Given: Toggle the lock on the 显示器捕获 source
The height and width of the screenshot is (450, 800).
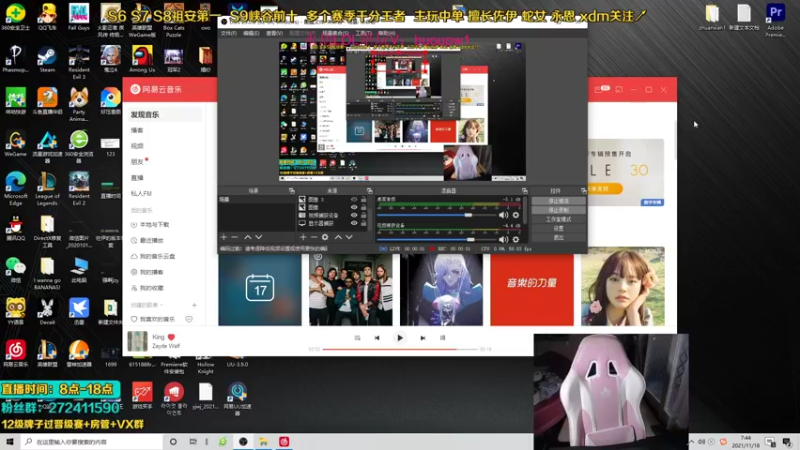Looking at the screenshot, I should coord(363,223).
